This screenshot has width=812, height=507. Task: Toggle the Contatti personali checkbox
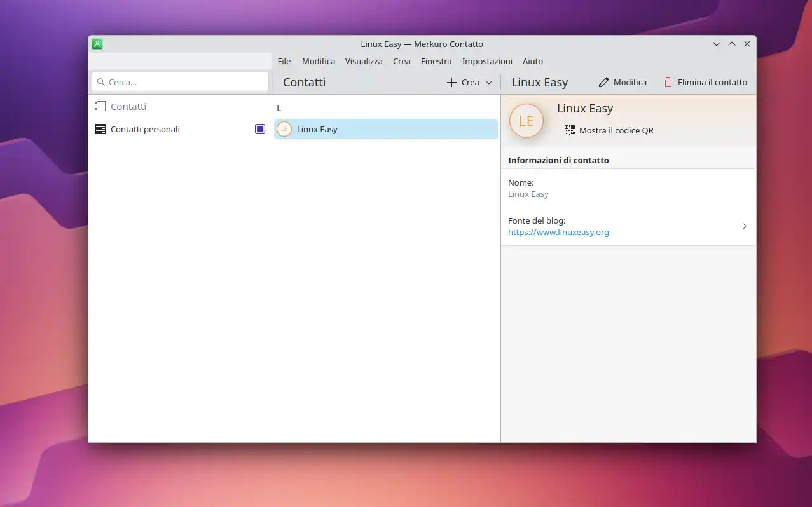click(x=260, y=129)
